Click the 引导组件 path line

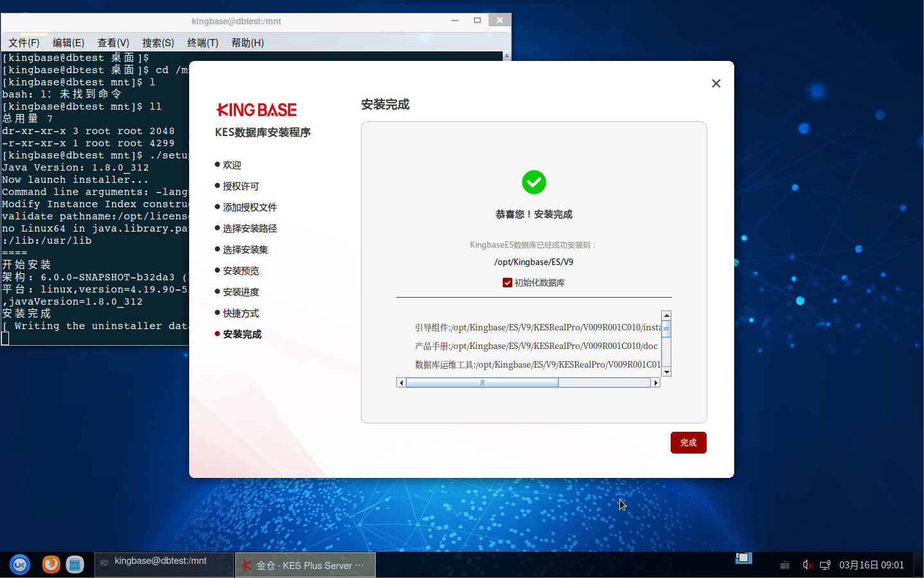click(537, 328)
